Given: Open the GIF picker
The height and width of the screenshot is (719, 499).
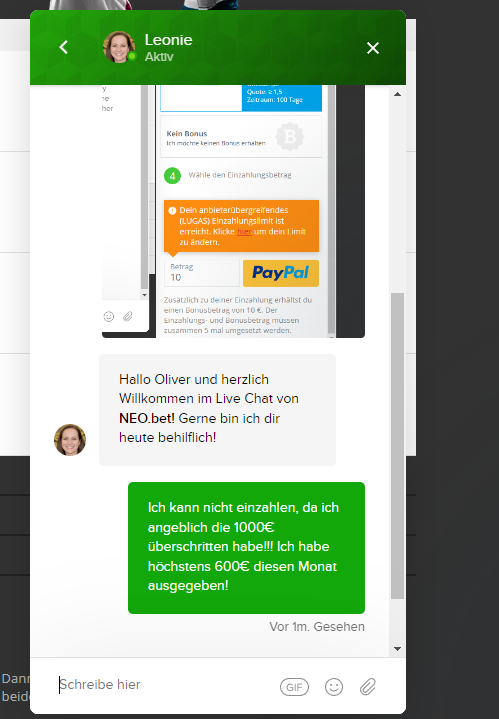Looking at the screenshot, I should pyautogui.click(x=294, y=687).
